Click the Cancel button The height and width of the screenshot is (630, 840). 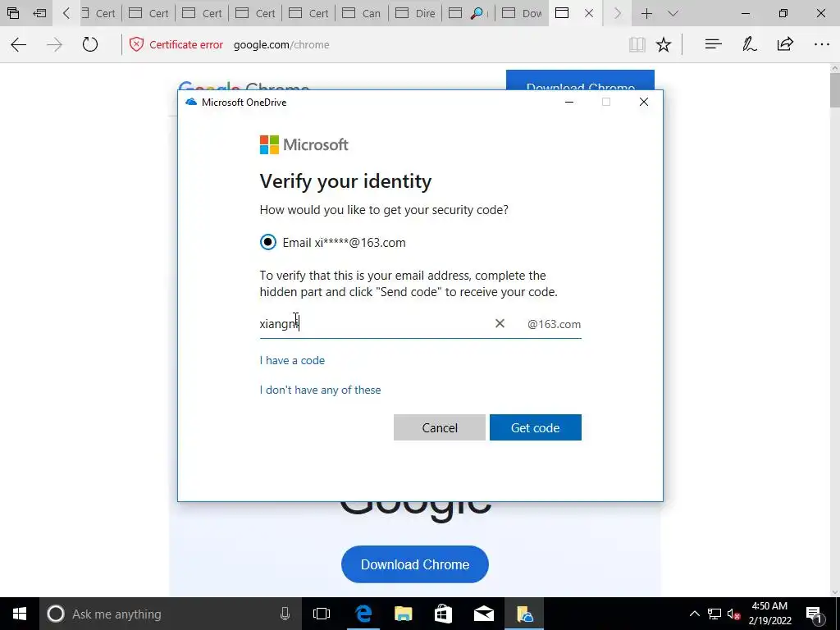440,427
